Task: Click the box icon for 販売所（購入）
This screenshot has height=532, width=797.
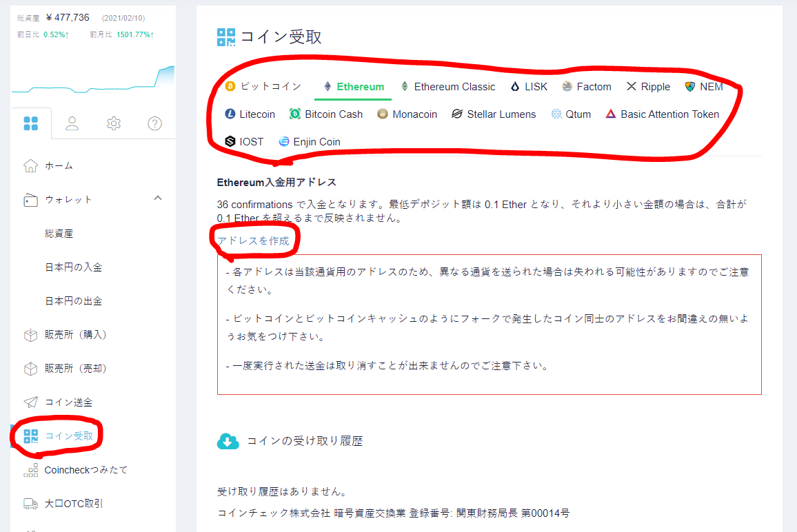Action: tap(30, 335)
